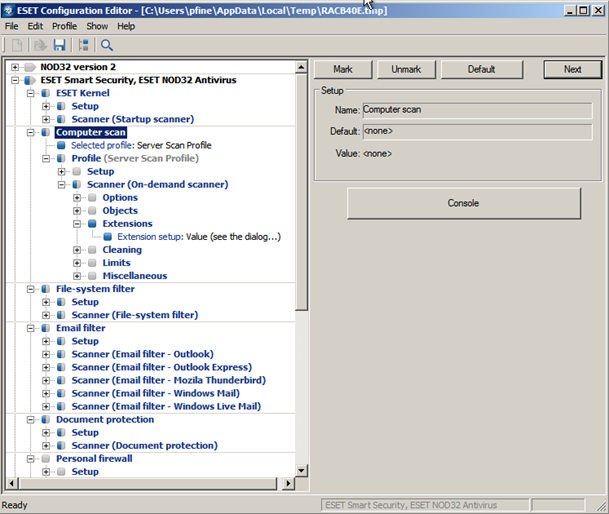This screenshot has height=514, width=609.
Task: Collapse the ESET Kernel node
Action: (30, 93)
